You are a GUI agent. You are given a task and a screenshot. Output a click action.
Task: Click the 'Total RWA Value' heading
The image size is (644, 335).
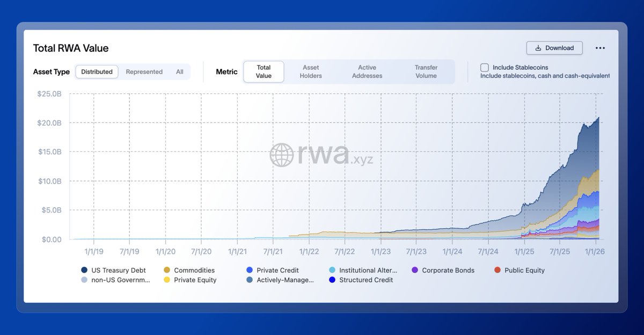(x=71, y=48)
